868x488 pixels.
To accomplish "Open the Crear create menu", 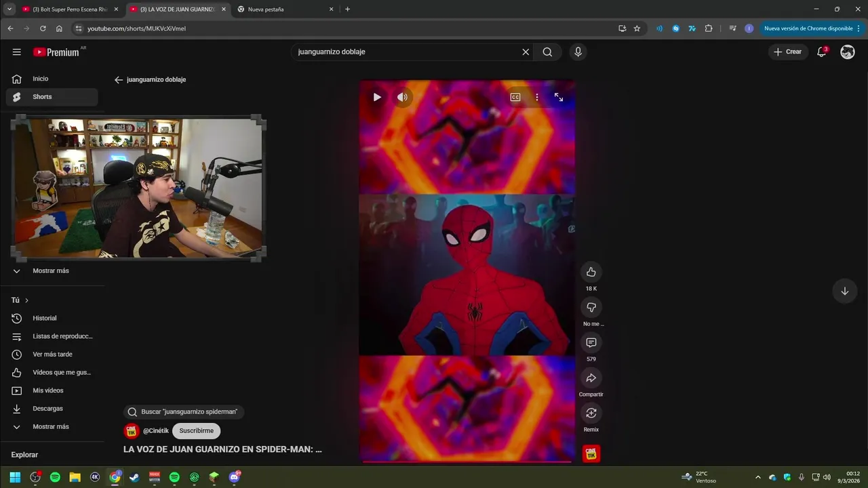I will coord(788,52).
